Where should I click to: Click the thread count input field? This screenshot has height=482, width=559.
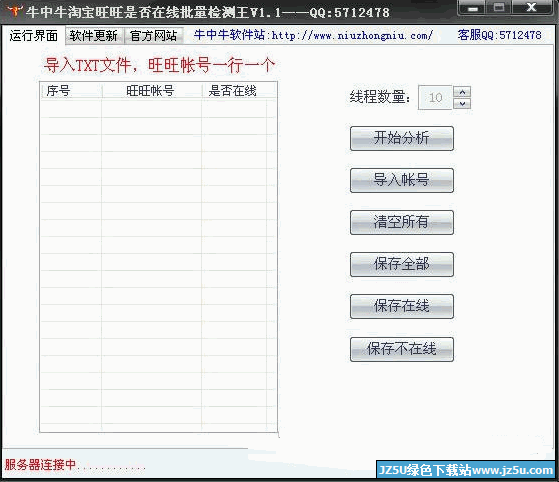coord(435,97)
